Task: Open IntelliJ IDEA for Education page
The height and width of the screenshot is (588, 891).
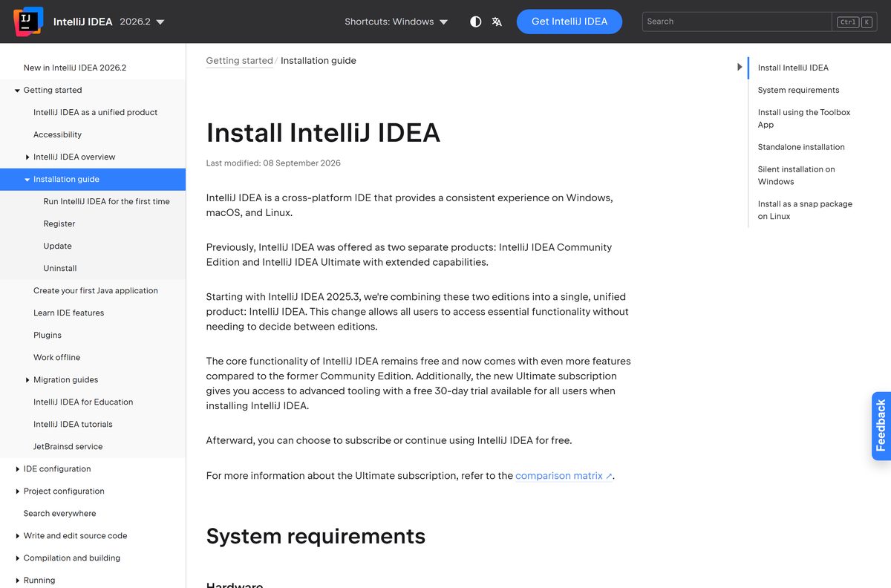Action: click(83, 402)
